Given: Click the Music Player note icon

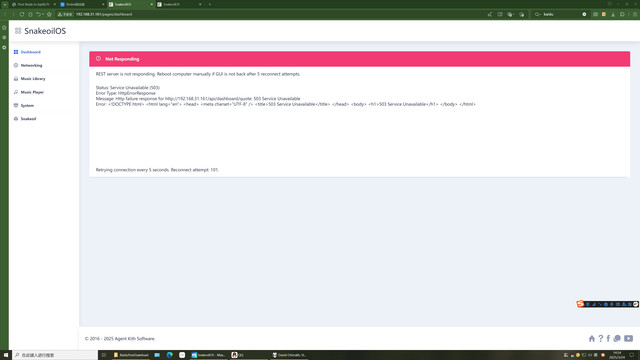Looking at the screenshot, I should point(16,92).
